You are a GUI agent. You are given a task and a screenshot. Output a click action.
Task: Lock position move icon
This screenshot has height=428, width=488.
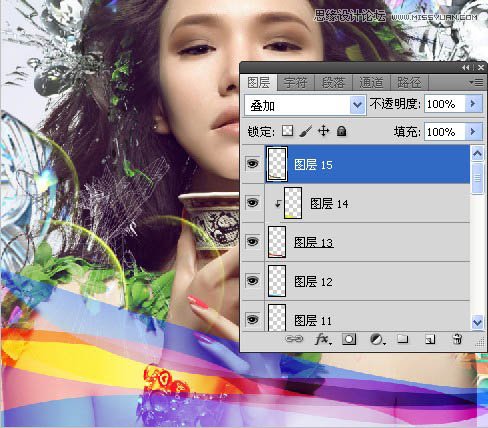pos(324,131)
